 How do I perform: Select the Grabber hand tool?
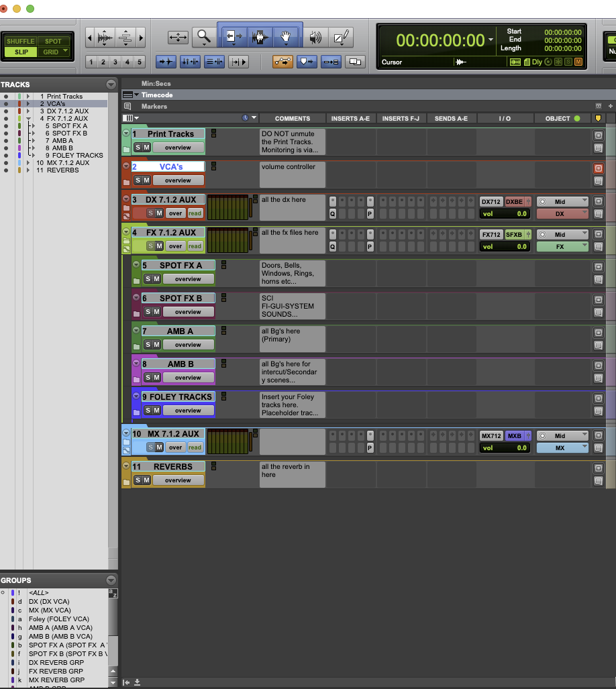tap(287, 37)
